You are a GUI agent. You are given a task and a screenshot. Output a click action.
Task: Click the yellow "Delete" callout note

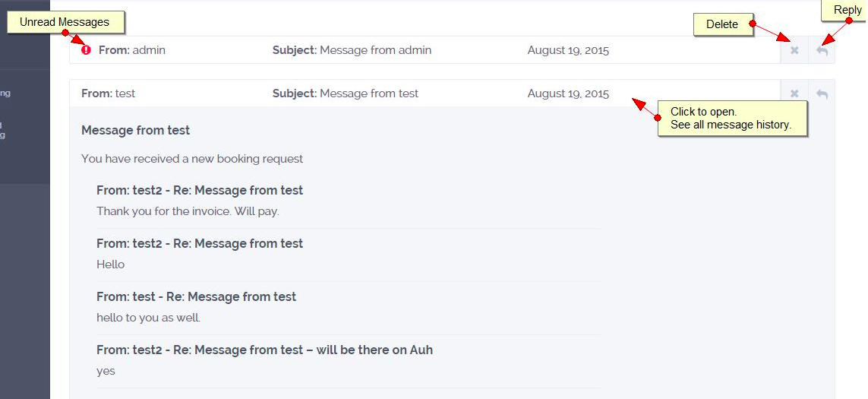click(722, 24)
